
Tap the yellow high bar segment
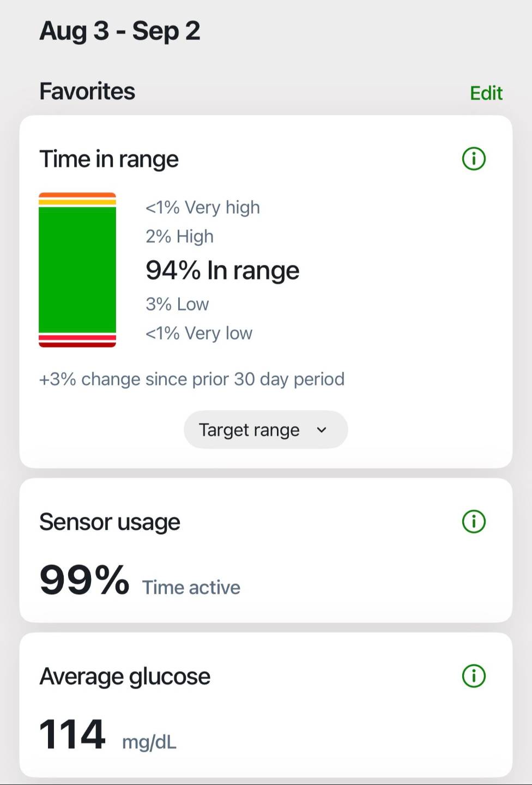tap(77, 202)
